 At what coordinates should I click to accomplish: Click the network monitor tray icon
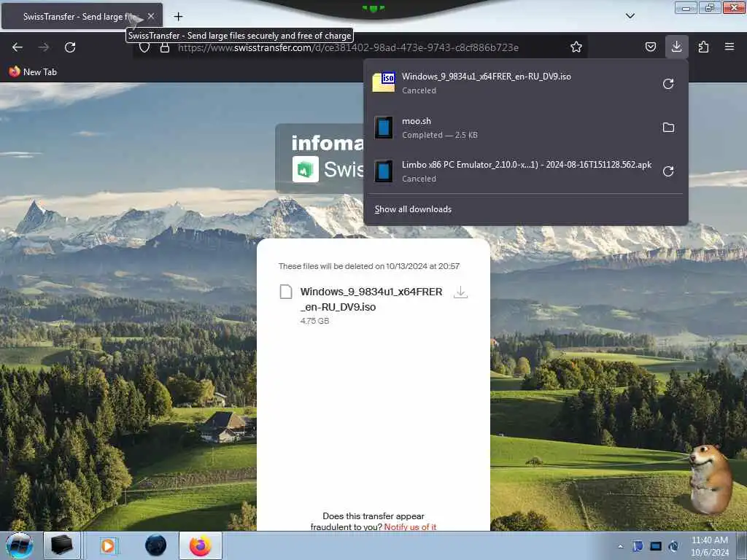656,546
